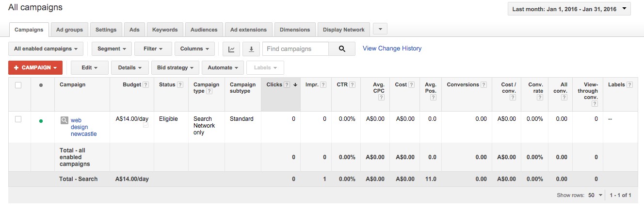
Task: Open the web design newcastle campaign
Action: click(x=83, y=127)
